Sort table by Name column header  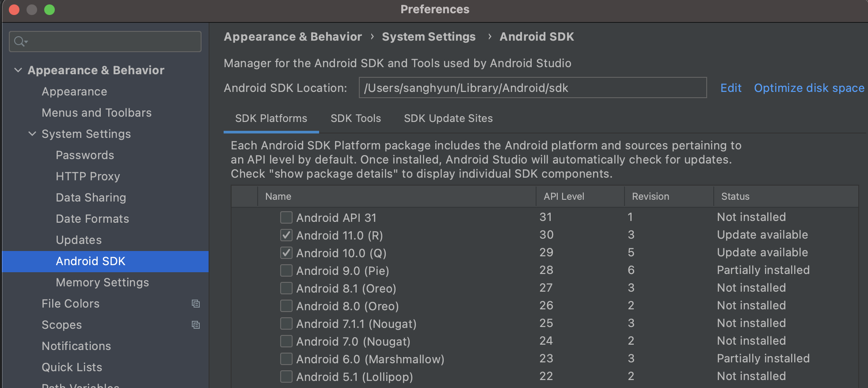pyautogui.click(x=396, y=197)
